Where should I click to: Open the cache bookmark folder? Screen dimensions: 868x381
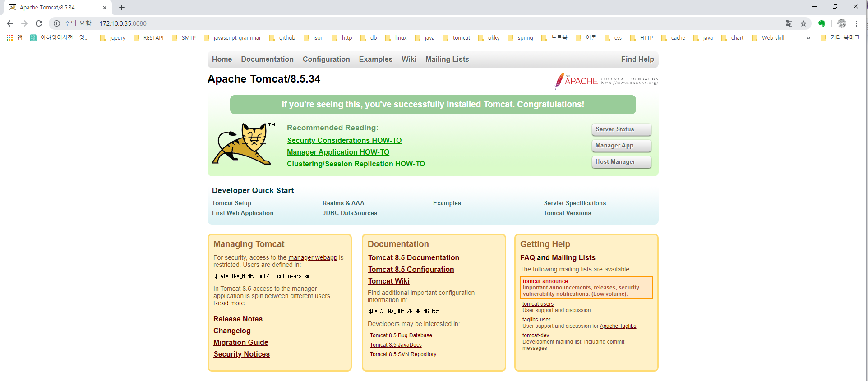[x=673, y=38]
